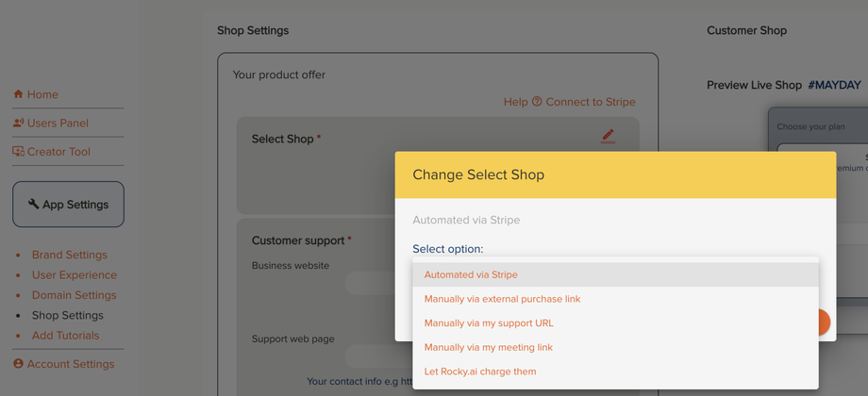Click the Connect to Stripe link
This screenshot has height=396, width=868.
point(591,102)
